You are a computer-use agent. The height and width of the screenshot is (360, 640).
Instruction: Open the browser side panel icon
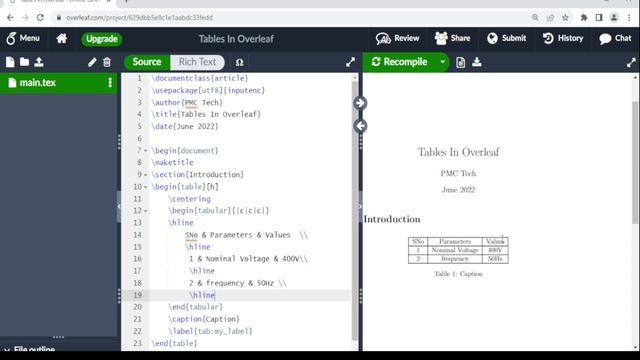point(599,18)
